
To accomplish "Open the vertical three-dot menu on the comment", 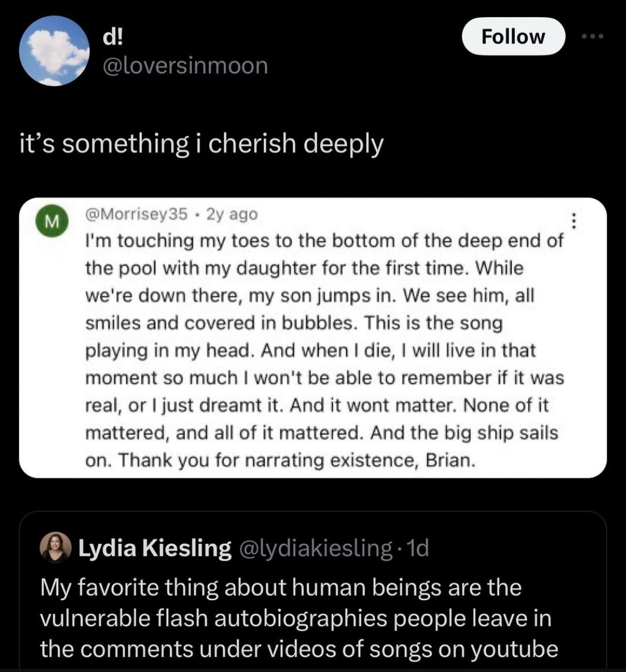I will (x=574, y=222).
